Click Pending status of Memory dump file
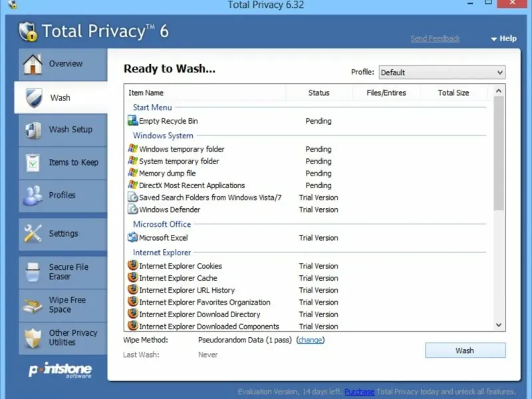532x399 pixels. (319, 174)
